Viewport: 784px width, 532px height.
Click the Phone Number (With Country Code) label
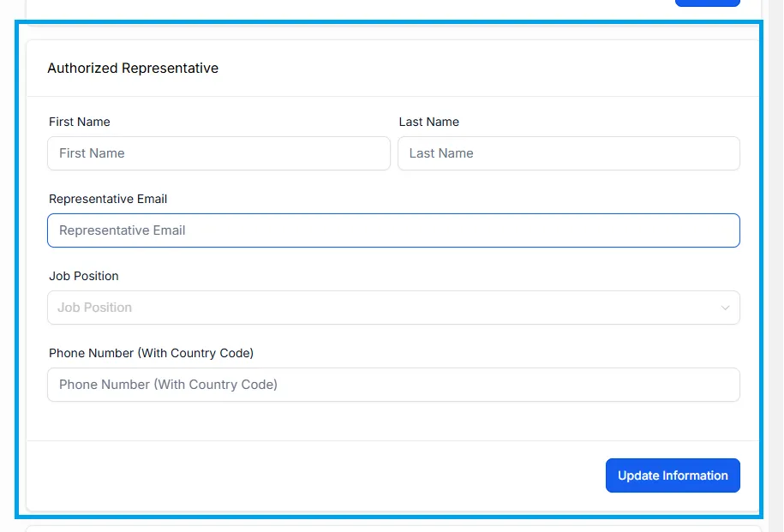click(x=151, y=353)
